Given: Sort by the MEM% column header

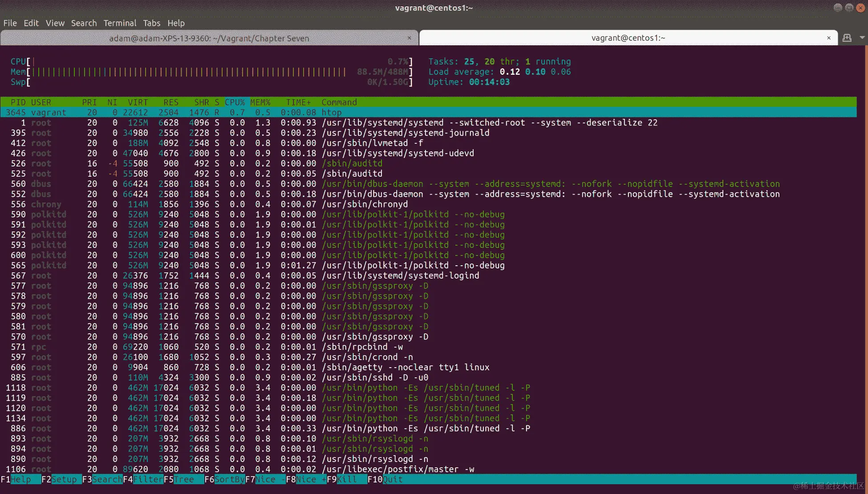Looking at the screenshot, I should point(260,102).
